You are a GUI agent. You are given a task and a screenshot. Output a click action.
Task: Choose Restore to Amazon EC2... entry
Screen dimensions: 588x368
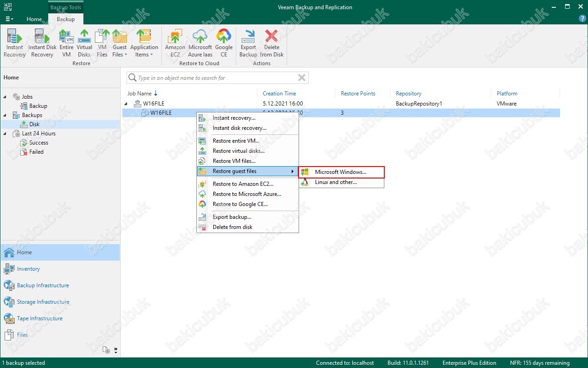click(x=248, y=184)
